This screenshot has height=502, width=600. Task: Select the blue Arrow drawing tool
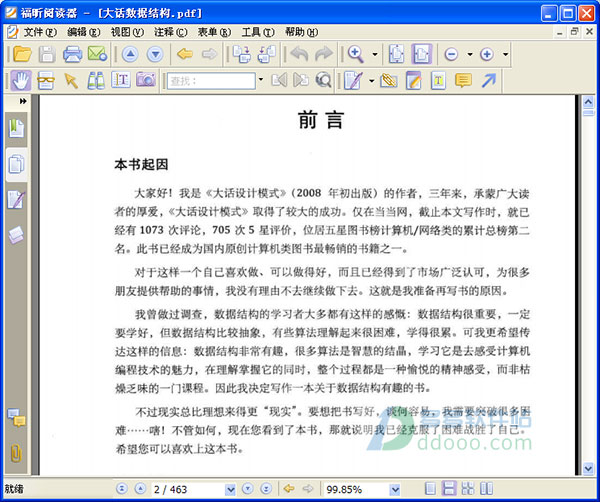[x=489, y=80]
